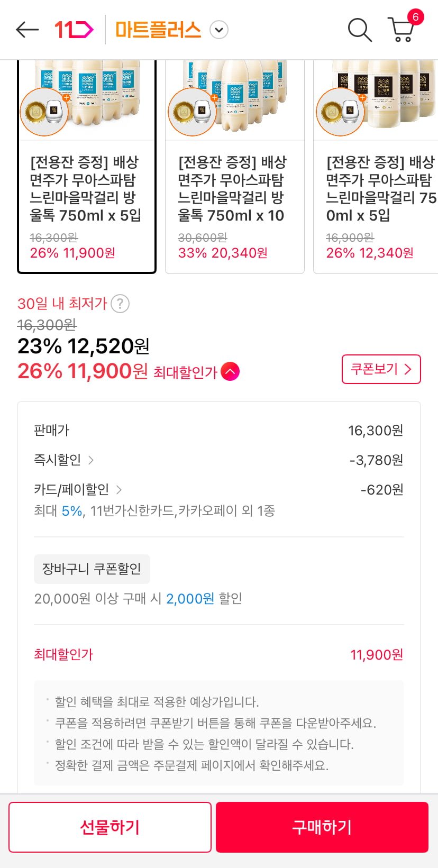Expand 카드/페이할인 details chevron
This screenshot has height=868, width=438.
click(x=119, y=490)
